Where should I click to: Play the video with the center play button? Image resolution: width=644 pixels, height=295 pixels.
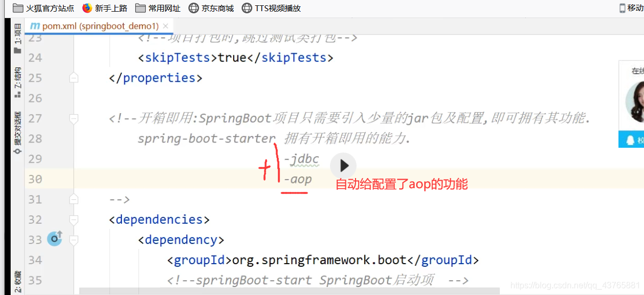tap(343, 166)
